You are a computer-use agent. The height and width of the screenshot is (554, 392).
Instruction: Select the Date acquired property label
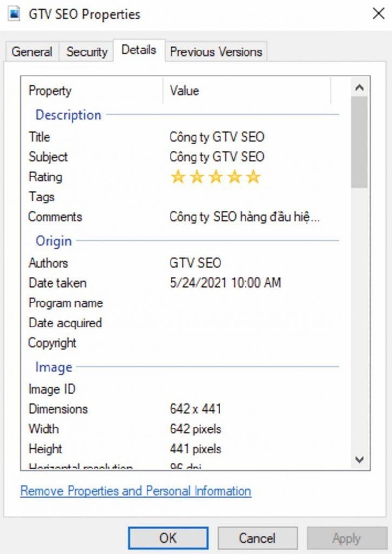pyautogui.click(x=65, y=323)
